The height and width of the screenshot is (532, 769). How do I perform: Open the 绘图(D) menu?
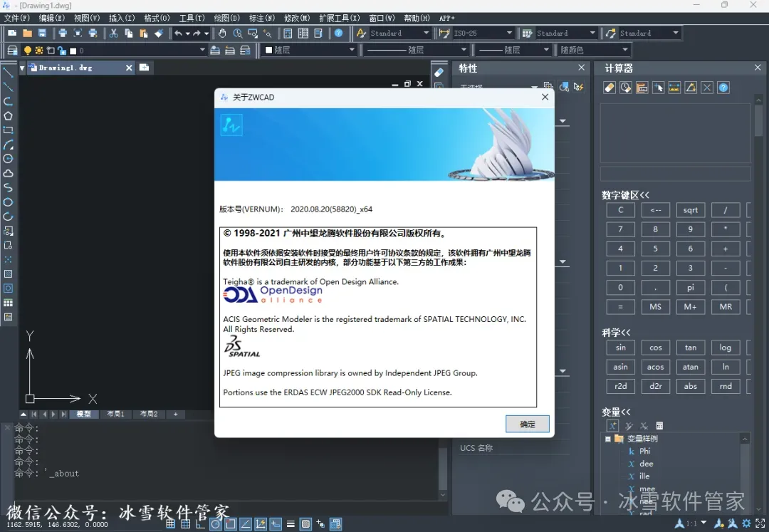226,18
